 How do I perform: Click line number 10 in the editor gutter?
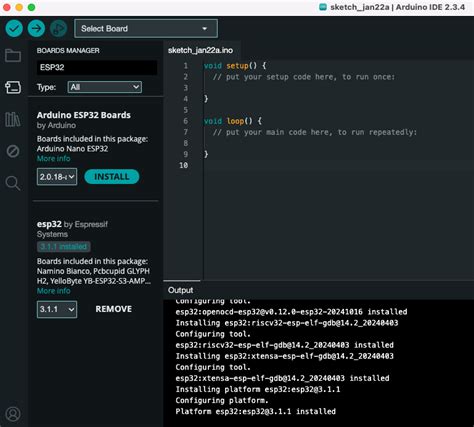coord(184,165)
